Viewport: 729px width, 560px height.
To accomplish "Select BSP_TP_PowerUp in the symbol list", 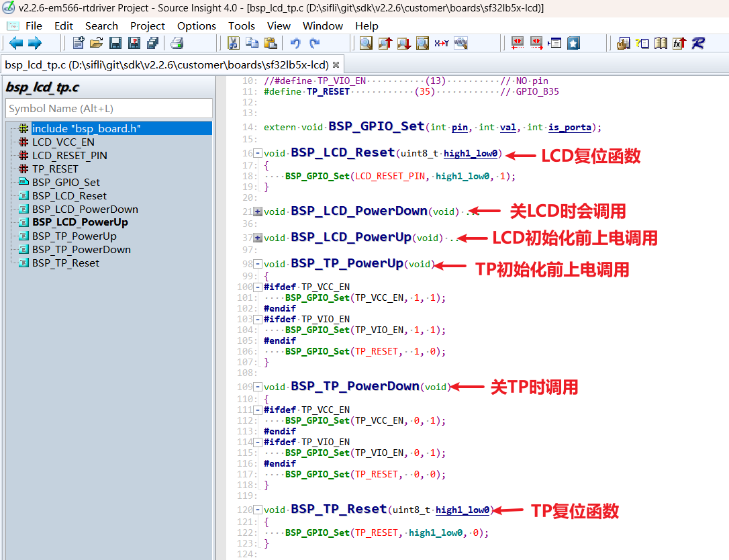I will (x=75, y=236).
